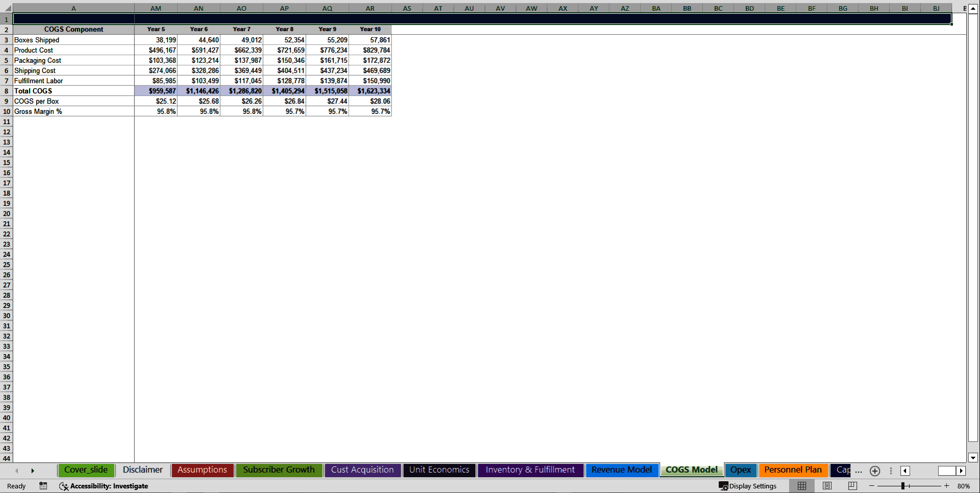Open the Personnel Plan worksheet
Image resolution: width=980 pixels, height=493 pixels.
[x=793, y=470]
